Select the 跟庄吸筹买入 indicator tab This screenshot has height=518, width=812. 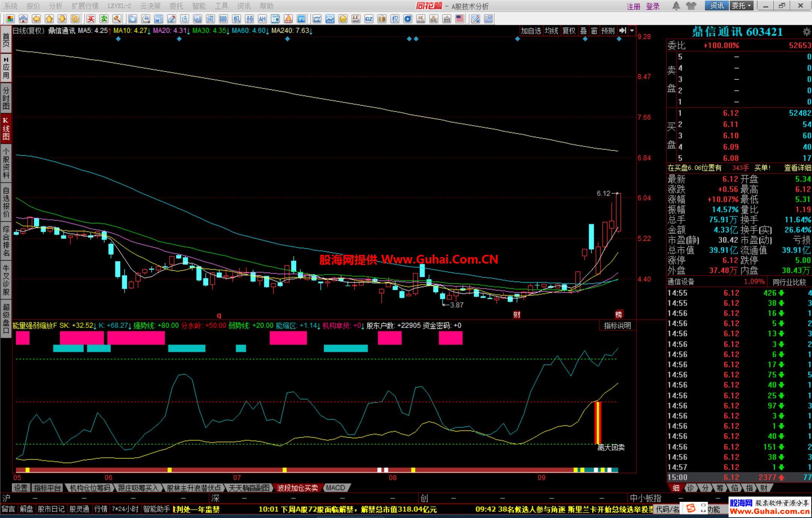click(138, 488)
